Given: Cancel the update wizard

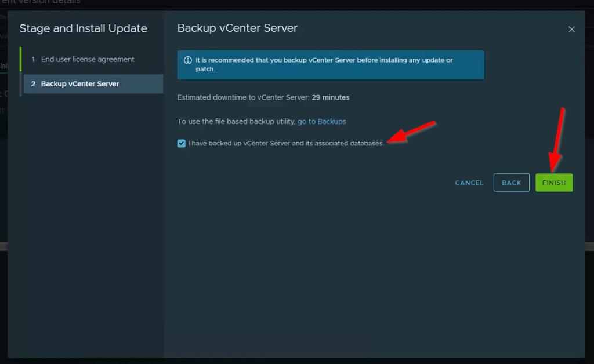Looking at the screenshot, I should point(469,183).
